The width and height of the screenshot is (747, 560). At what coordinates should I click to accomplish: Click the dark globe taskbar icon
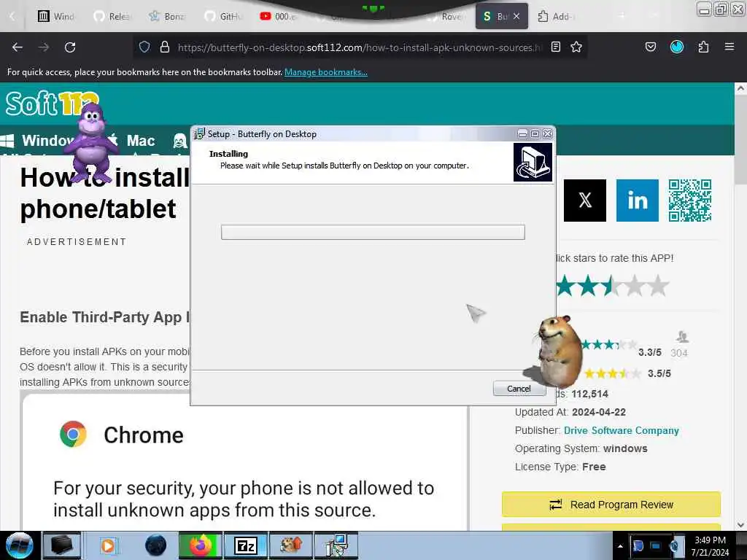coord(155,545)
